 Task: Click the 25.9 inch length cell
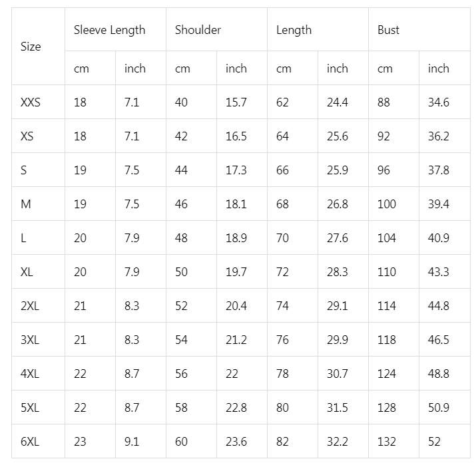click(x=337, y=170)
